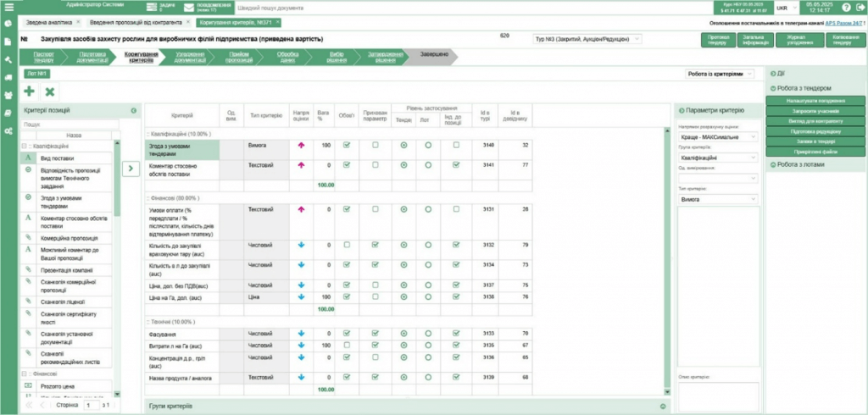The width and height of the screenshot is (868, 415).
Task: Click the blue down arrow for Ціна на Га, дол.
Action: [301, 296]
